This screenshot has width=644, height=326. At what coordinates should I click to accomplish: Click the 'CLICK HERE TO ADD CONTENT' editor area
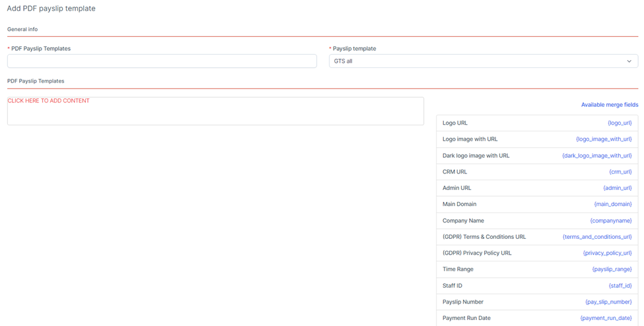pos(215,111)
